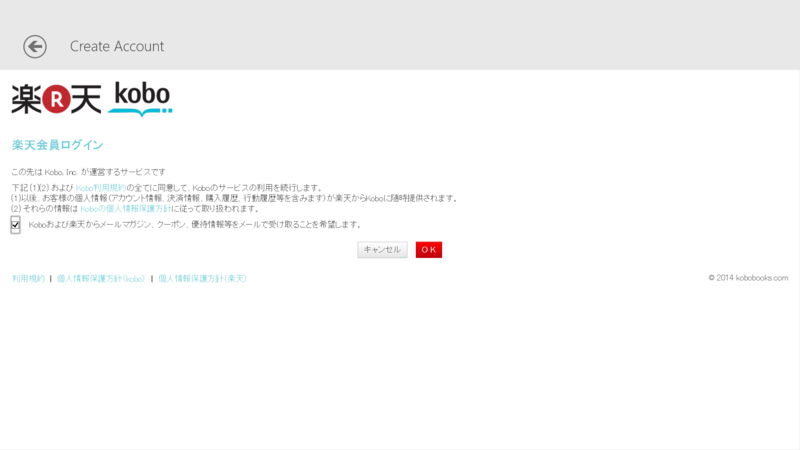Go back using the circled arrow icon
Screen dimensions: 800x450
[35, 46]
